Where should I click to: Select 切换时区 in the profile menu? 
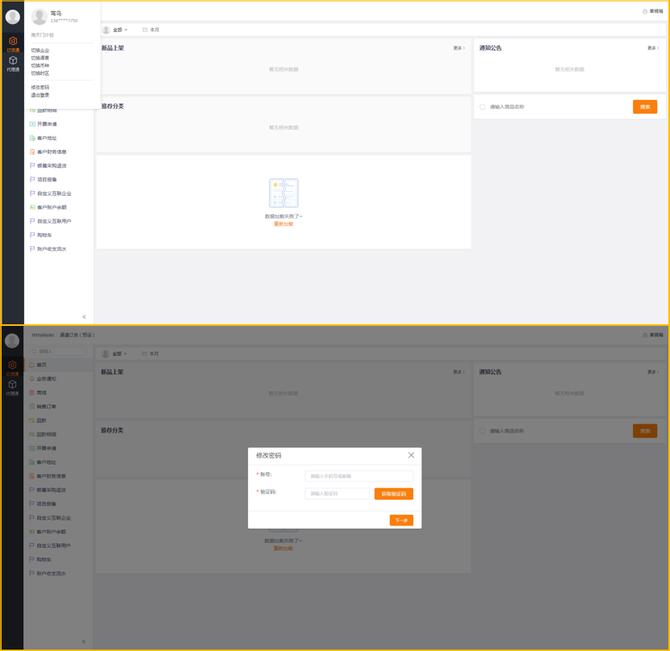click(x=40, y=73)
